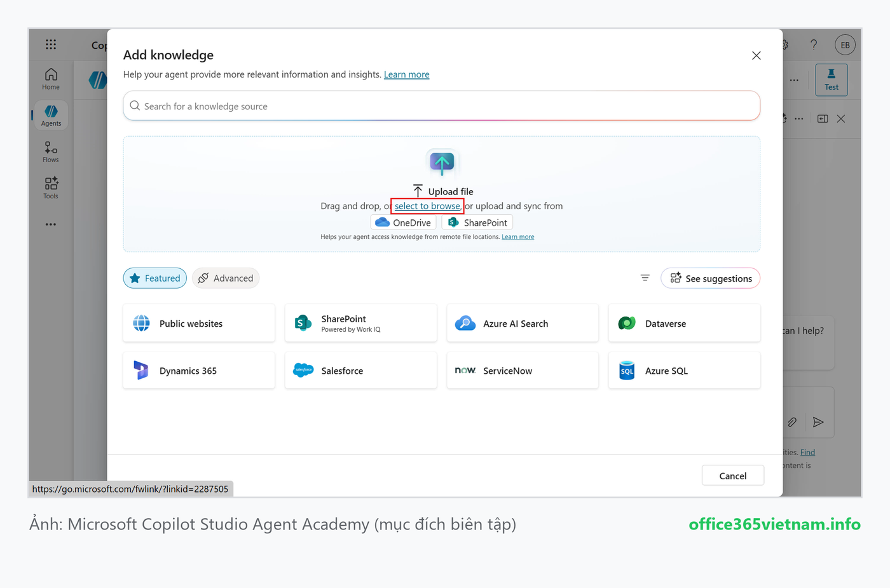Toggle the test panel layout icon
890x588 pixels.
[823, 119]
